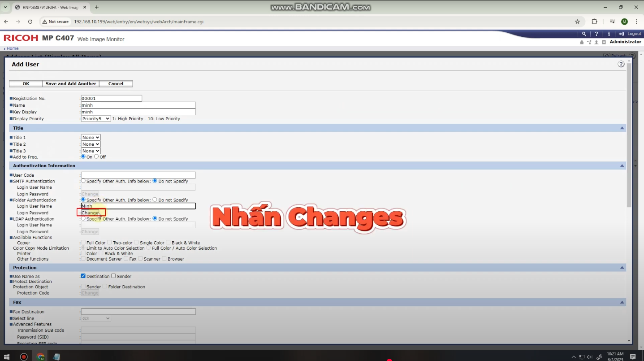This screenshot has width=644, height=361.
Task: Open Chrome three-dot menu
Action: click(x=636, y=22)
